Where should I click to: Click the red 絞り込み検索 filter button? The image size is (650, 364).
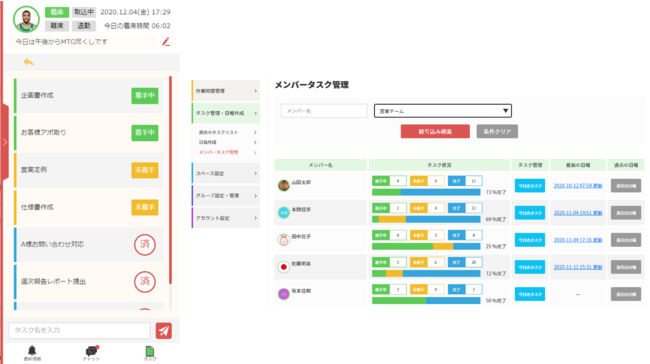(435, 131)
